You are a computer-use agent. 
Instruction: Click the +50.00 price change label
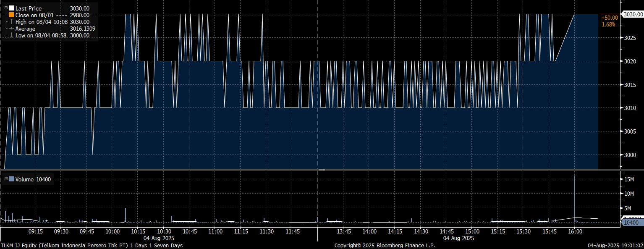pos(610,18)
